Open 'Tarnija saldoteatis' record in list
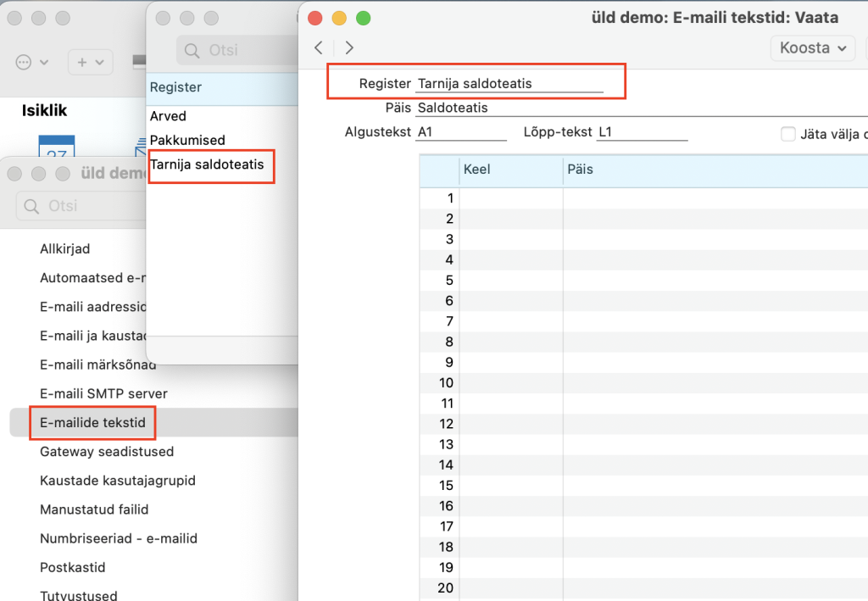868x601 pixels. pyautogui.click(x=207, y=164)
